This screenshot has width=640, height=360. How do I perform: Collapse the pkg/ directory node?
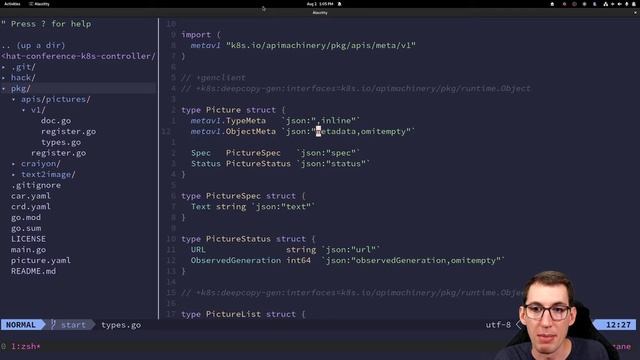point(21,88)
